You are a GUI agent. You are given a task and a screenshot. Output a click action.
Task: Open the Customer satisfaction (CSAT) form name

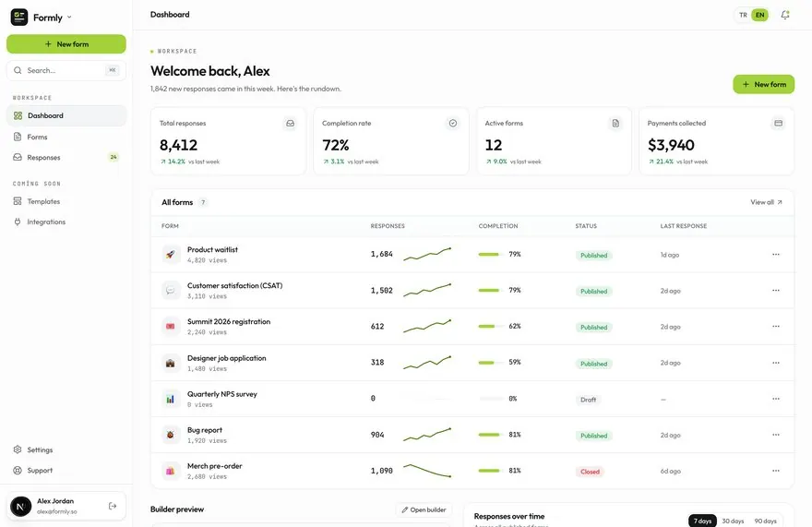point(234,285)
